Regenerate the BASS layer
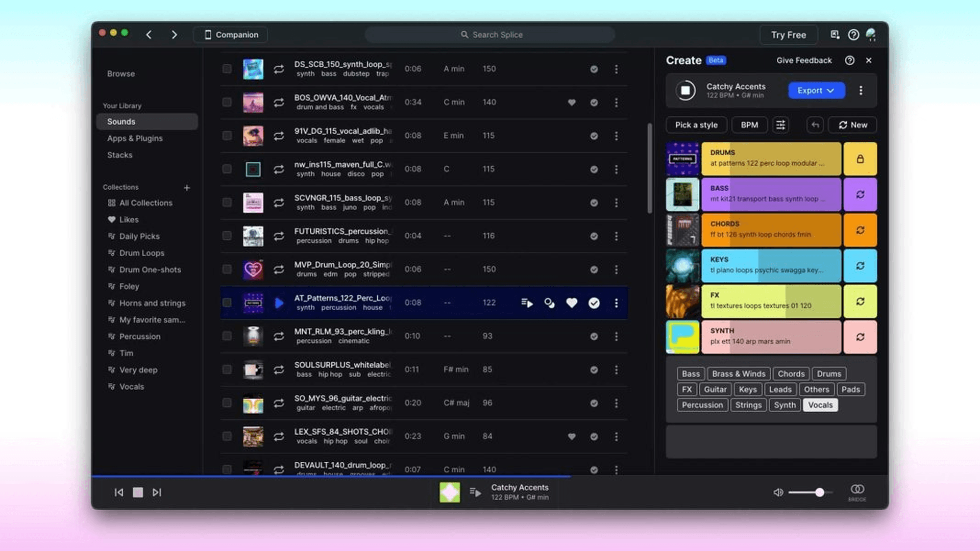Screen dimensions: 980x551 click(x=860, y=194)
